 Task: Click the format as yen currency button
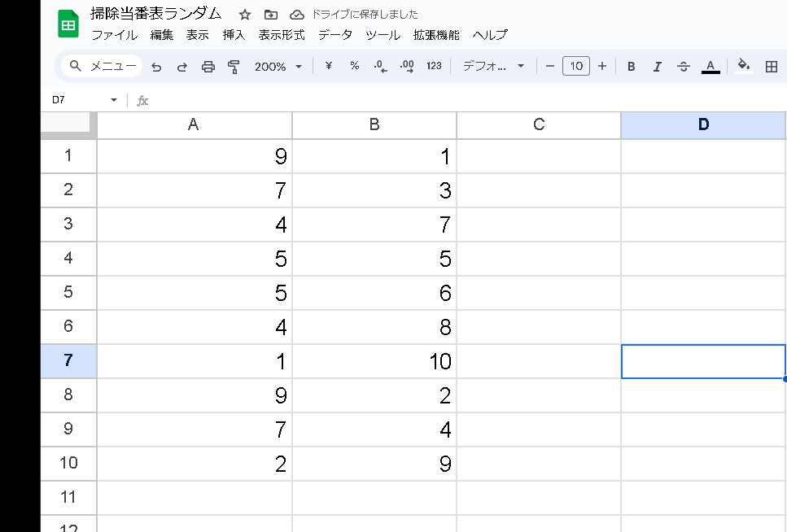coord(328,67)
